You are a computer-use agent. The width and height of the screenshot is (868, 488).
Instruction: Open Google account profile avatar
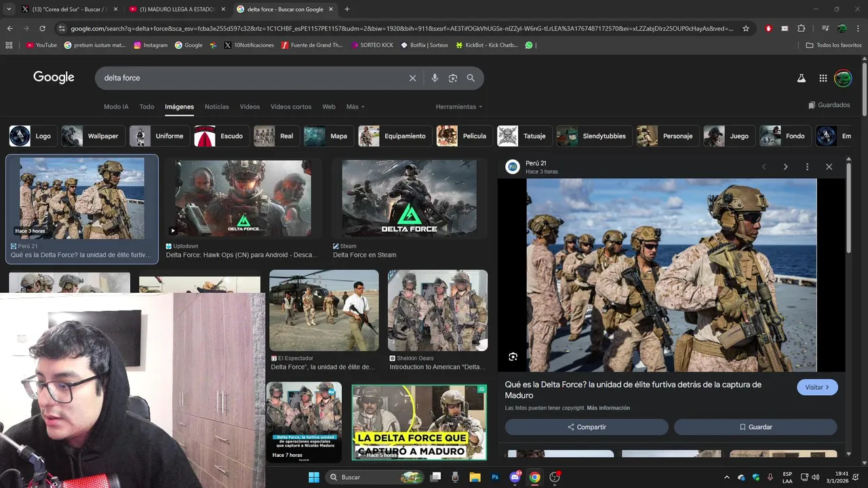843,78
